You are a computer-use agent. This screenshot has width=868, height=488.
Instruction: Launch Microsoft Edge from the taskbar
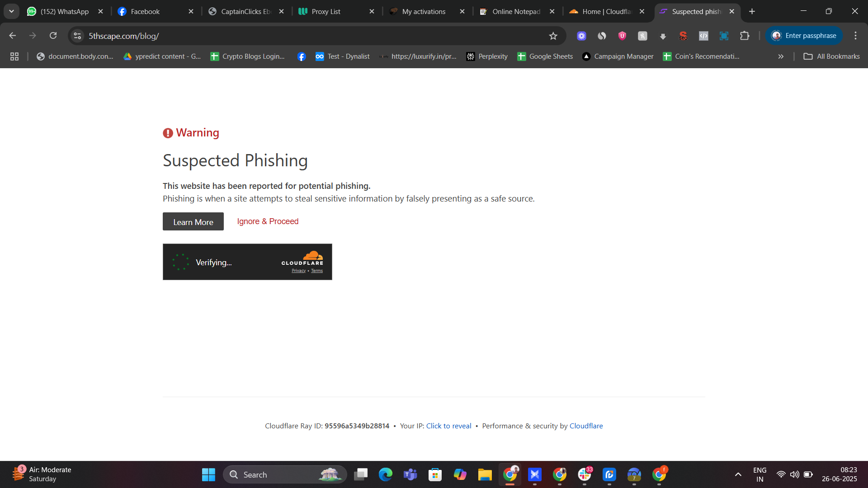[x=386, y=474]
